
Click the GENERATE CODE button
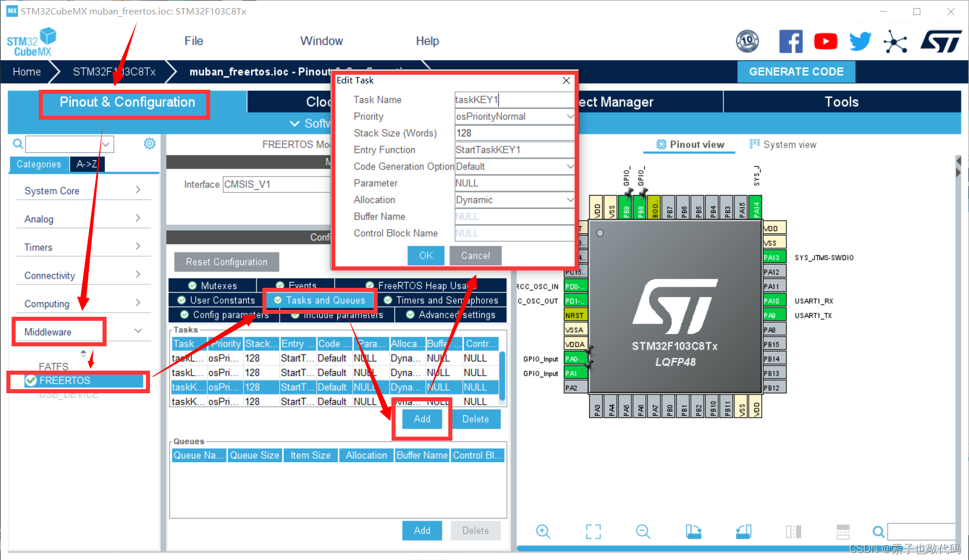796,72
